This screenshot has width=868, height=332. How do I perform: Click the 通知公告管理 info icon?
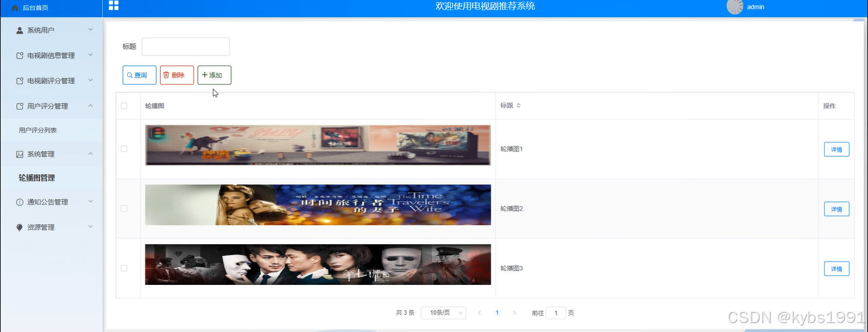pyautogui.click(x=20, y=202)
